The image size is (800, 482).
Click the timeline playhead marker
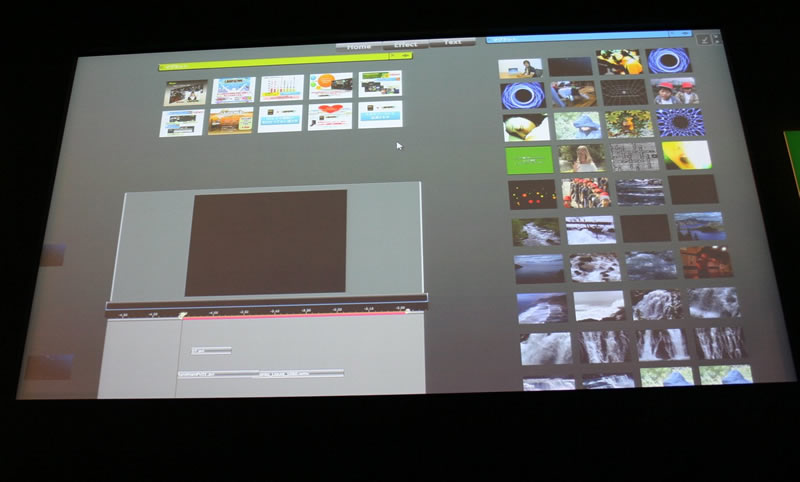(x=182, y=316)
